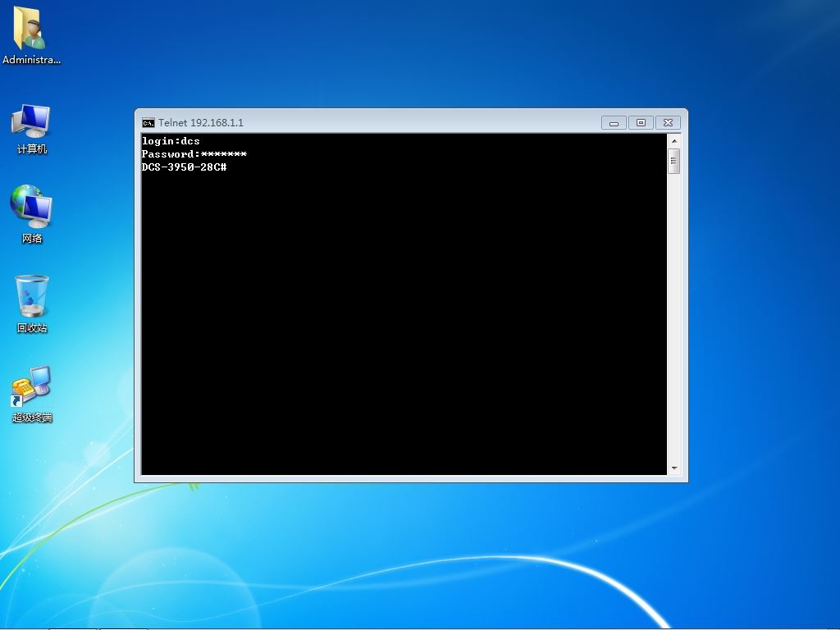Select the 超级终端 shortcut icon
The width and height of the screenshot is (840, 630).
point(31,386)
